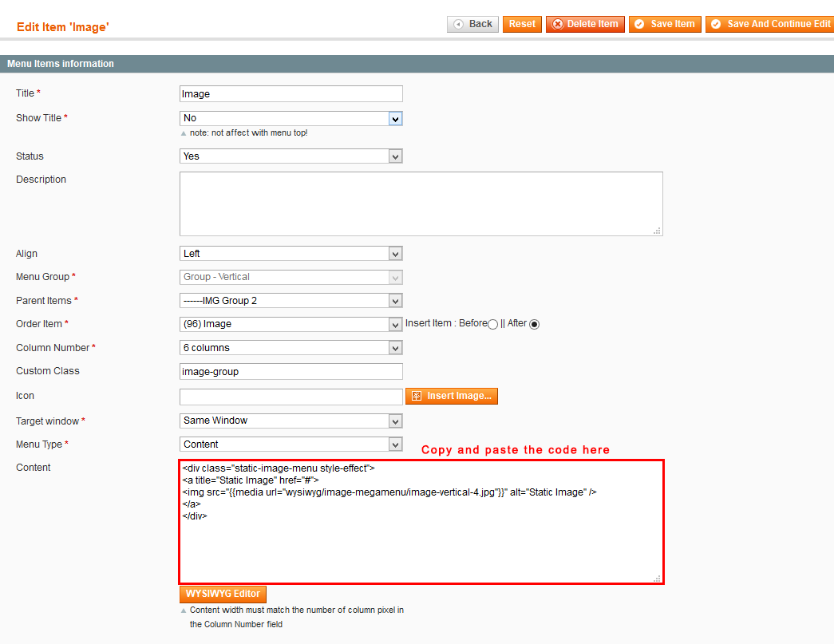Click inside the Description textarea
834x644 pixels.
click(x=421, y=203)
